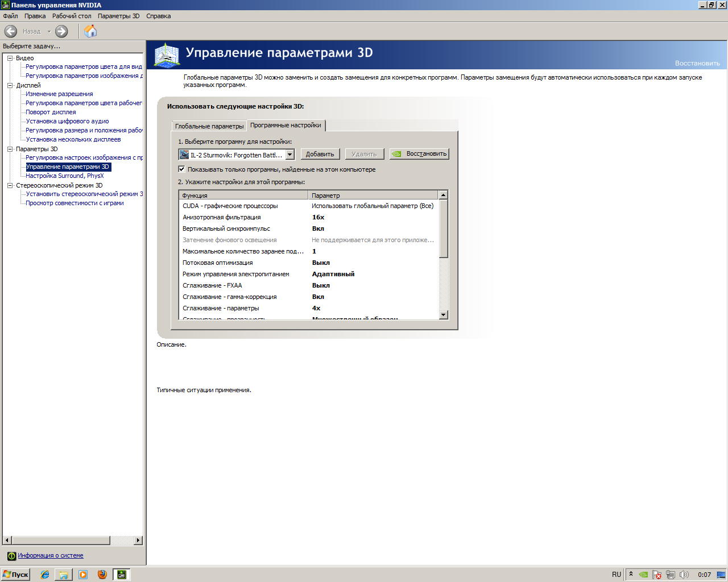Collapse the Стереоскопический режим 3D node
This screenshot has height=582, width=728.
10,185
